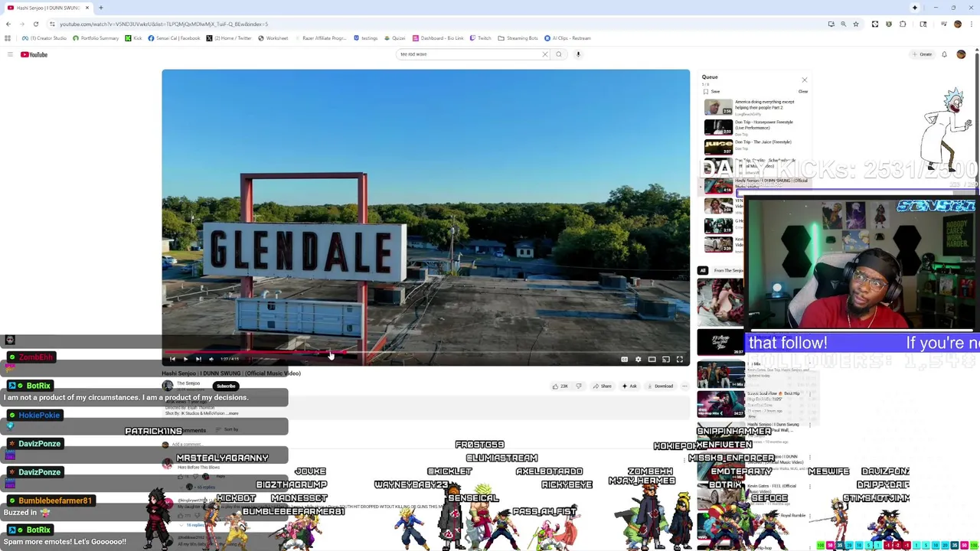
Task: Select the From The Senjoo chip
Action: [728, 270]
